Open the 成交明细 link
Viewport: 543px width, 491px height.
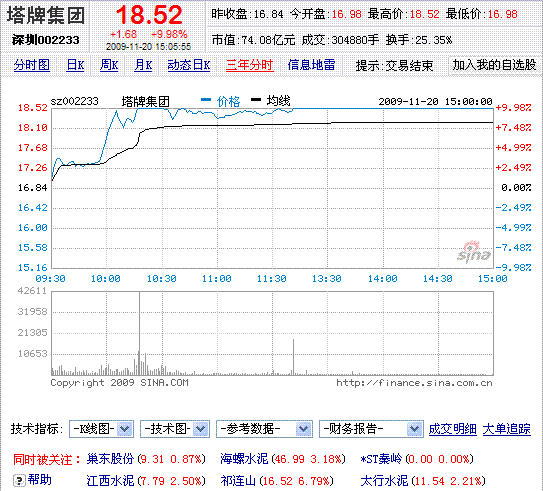coord(453,429)
